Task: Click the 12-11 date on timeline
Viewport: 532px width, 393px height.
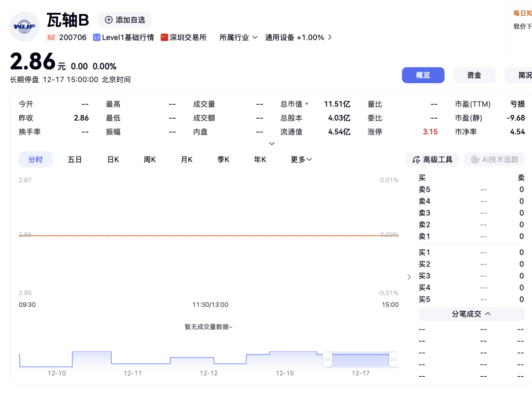Action: coord(133,373)
